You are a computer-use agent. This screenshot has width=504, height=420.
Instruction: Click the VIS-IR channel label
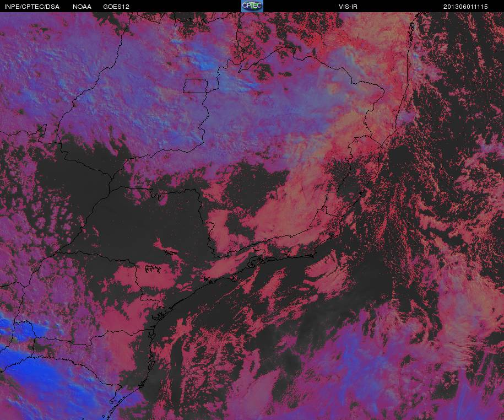tap(348, 7)
